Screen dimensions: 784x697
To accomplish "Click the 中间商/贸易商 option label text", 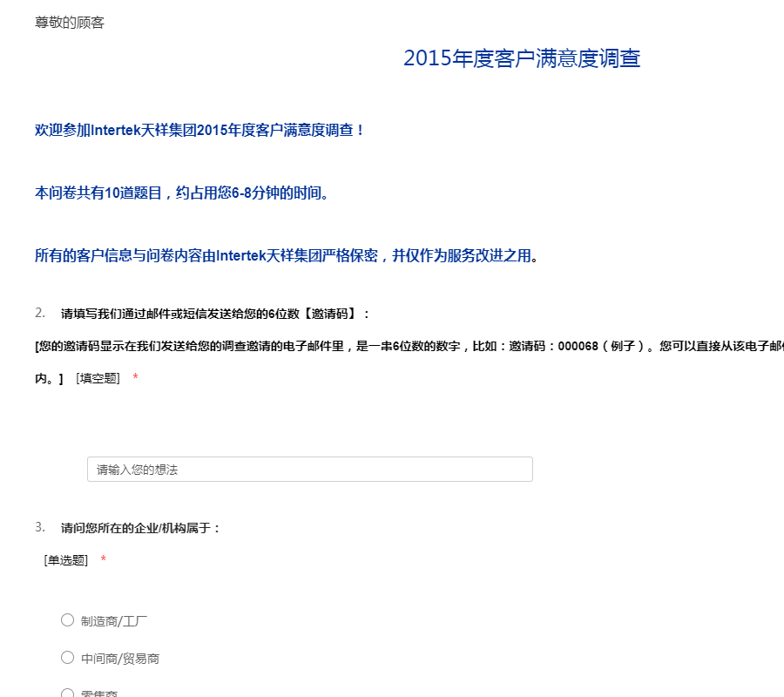I will pos(120,659).
